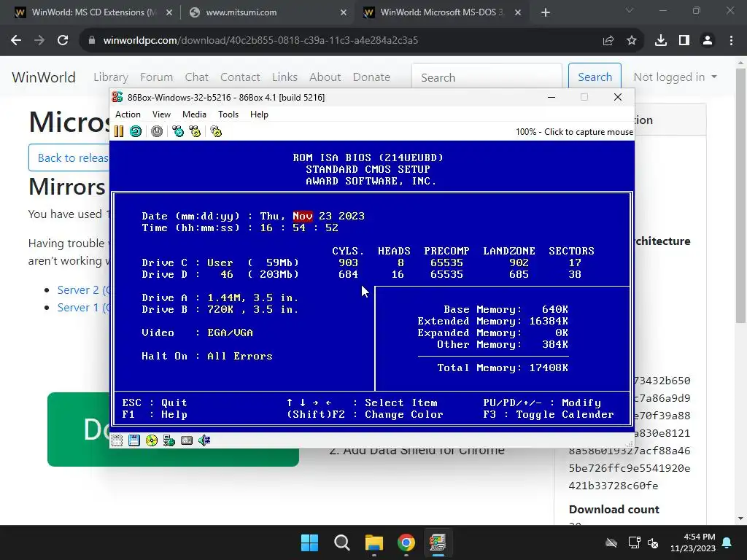Open the WinWorld Contact link
747x560 pixels.
240,77
